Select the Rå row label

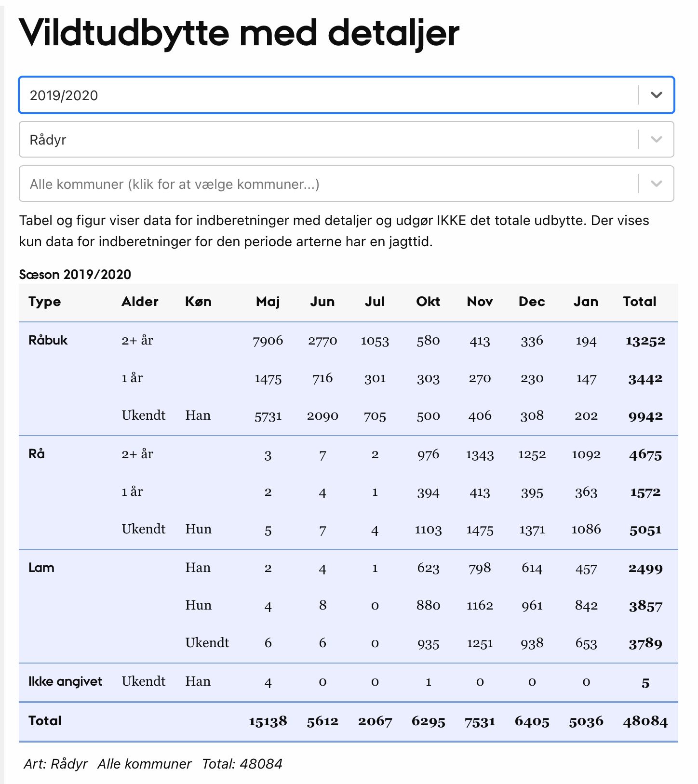pos(37,454)
